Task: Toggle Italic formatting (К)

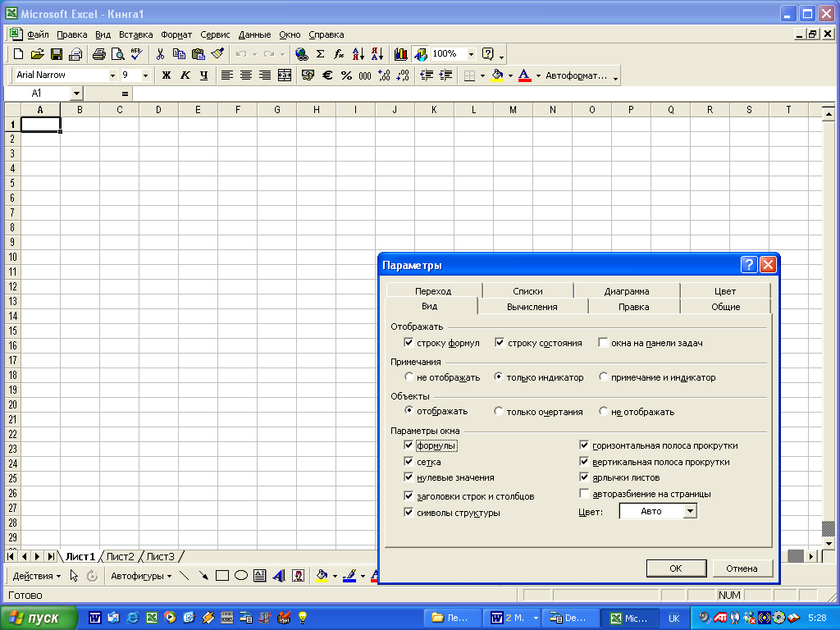Action: (185, 75)
